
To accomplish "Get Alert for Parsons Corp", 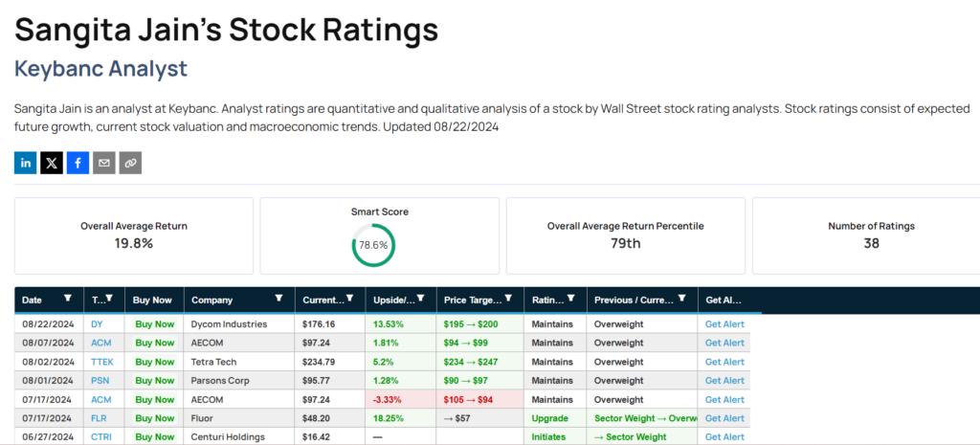I will coord(725,381).
